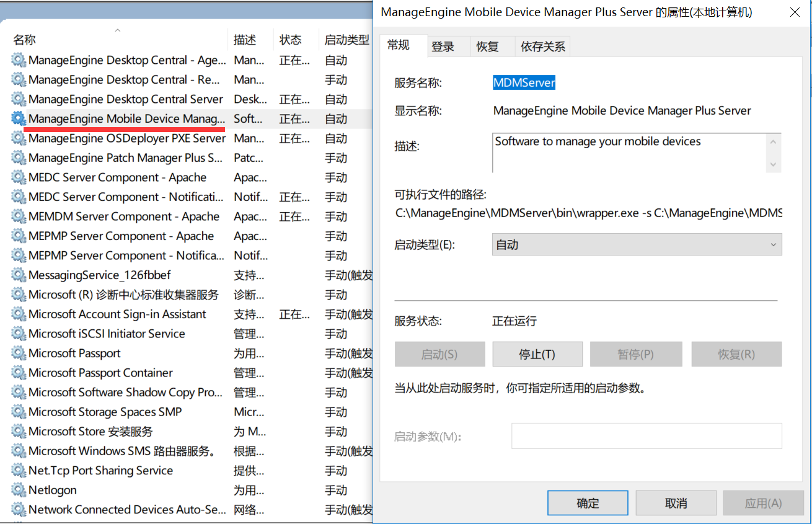Click gear icon of ManageEngine OSDeployer PXE Server
This screenshot has height=524, width=812.
(19, 138)
